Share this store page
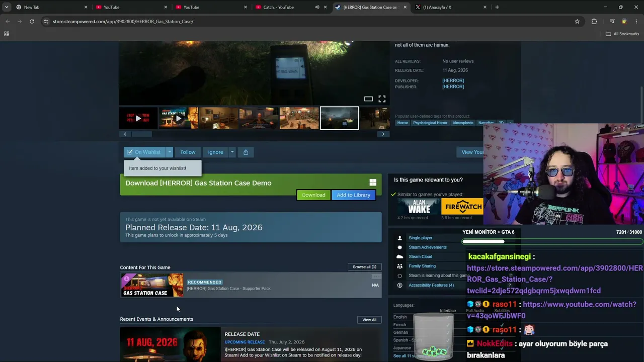644x362 pixels. (x=246, y=152)
